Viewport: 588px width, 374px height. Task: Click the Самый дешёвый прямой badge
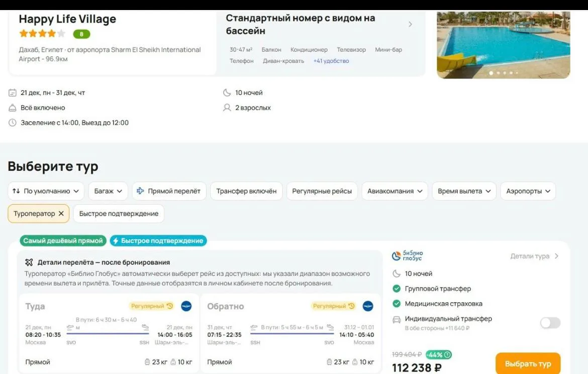pyautogui.click(x=63, y=241)
